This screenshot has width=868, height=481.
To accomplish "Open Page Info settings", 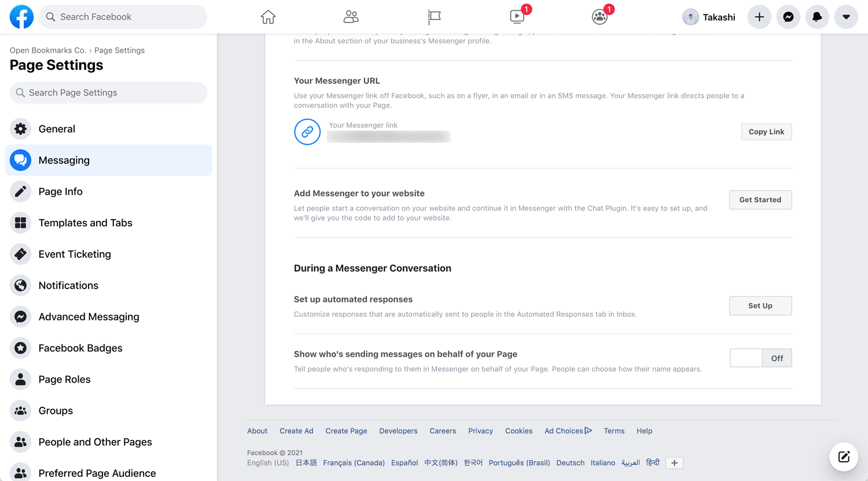I will pyautogui.click(x=108, y=191).
